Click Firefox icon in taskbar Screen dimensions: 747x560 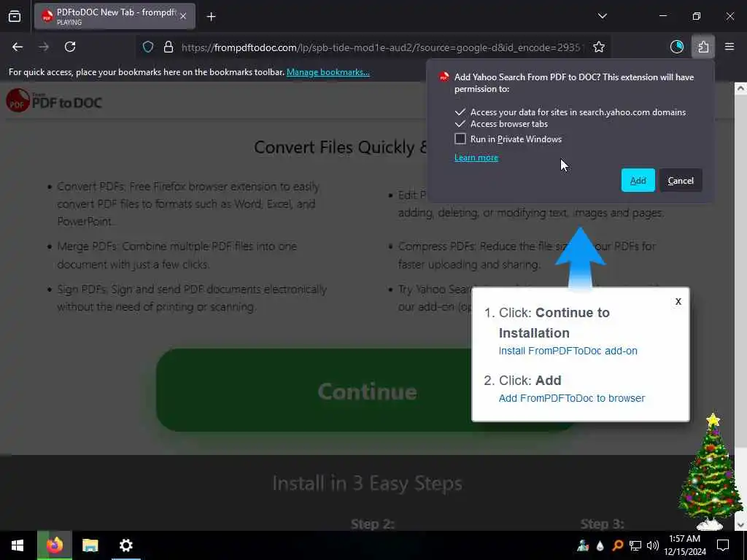[x=54, y=545]
